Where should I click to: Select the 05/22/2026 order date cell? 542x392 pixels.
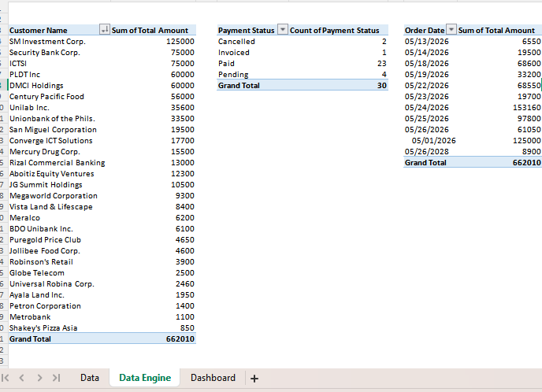430,86
